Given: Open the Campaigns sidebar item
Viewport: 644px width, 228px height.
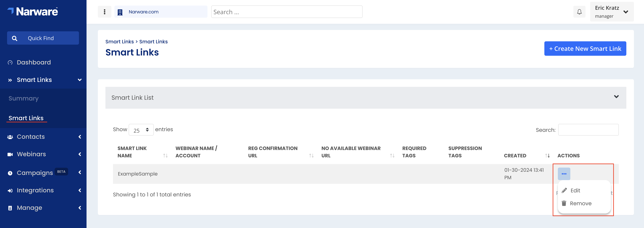Looking at the screenshot, I should [x=35, y=173].
